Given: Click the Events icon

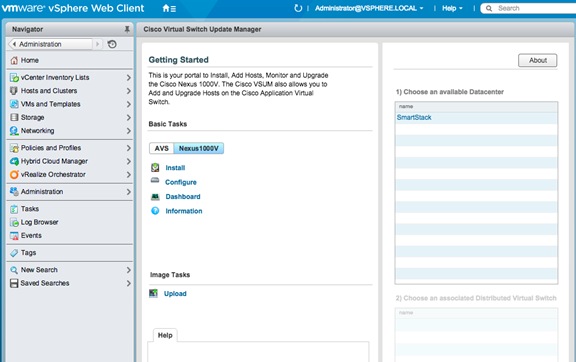Looking at the screenshot, I should tap(14, 236).
